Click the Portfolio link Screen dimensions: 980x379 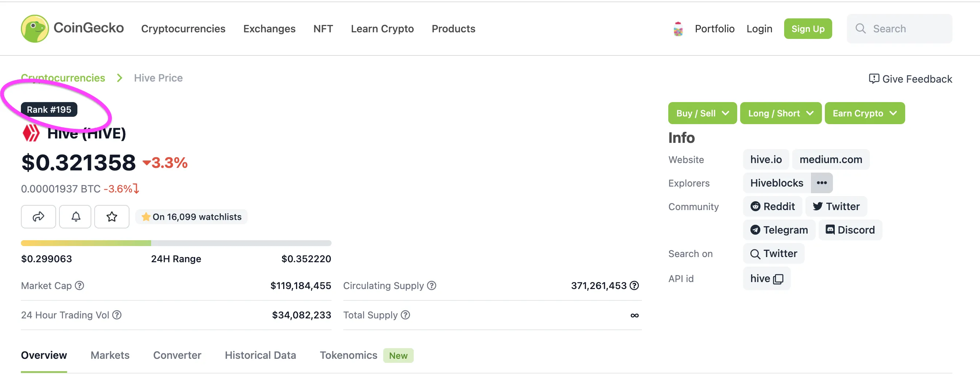(714, 29)
